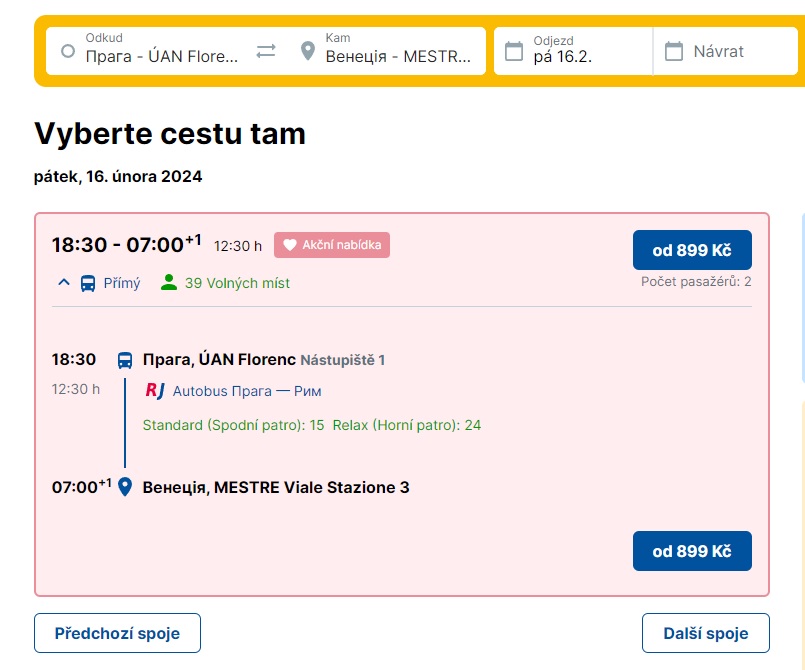Click the bus icon next to Přímý
Image resolution: width=805 pixels, height=670 pixels.
(88, 283)
